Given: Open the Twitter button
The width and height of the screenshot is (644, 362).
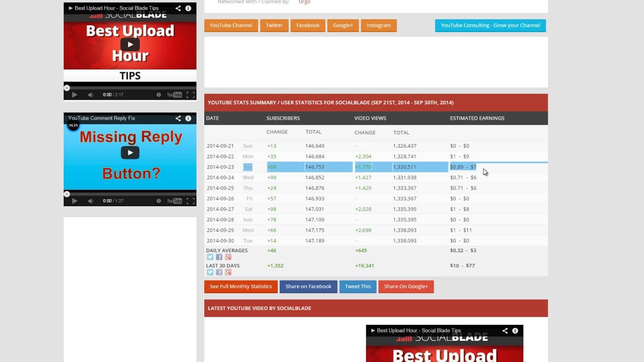Looking at the screenshot, I should pos(274,25).
